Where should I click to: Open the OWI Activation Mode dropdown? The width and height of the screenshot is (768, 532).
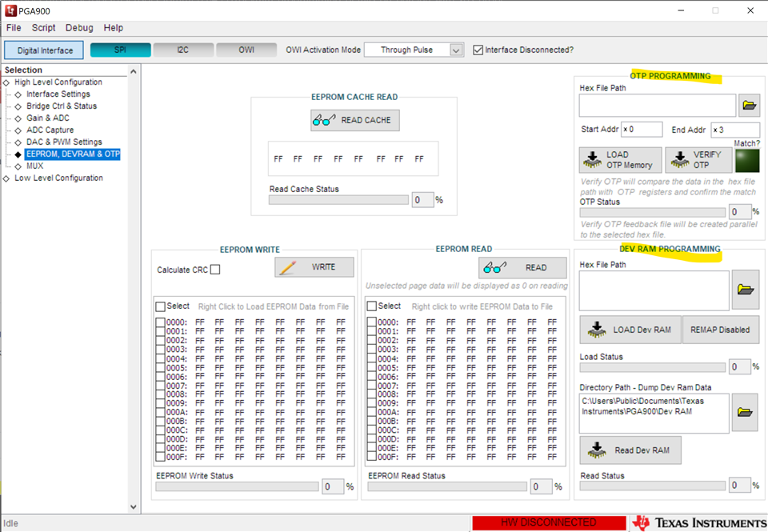(x=456, y=50)
